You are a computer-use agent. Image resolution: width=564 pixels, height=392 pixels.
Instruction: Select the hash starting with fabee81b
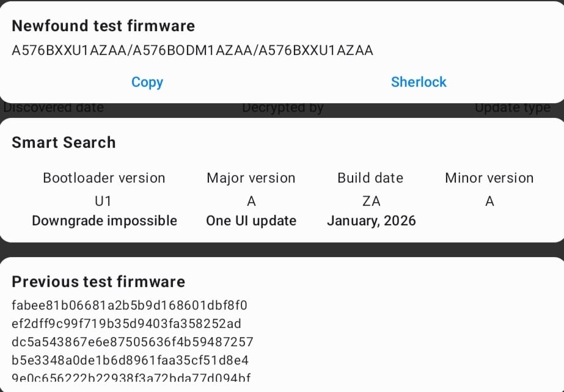[130, 305]
